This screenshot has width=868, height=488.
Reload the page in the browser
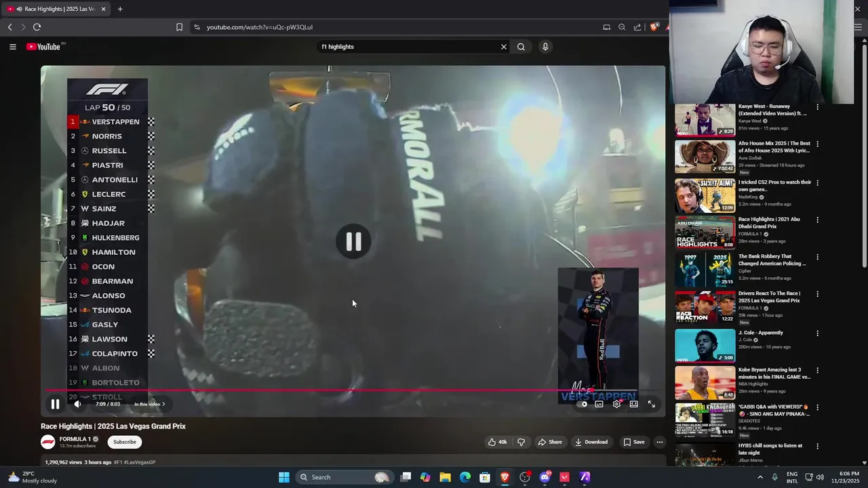click(x=37, y=27)
